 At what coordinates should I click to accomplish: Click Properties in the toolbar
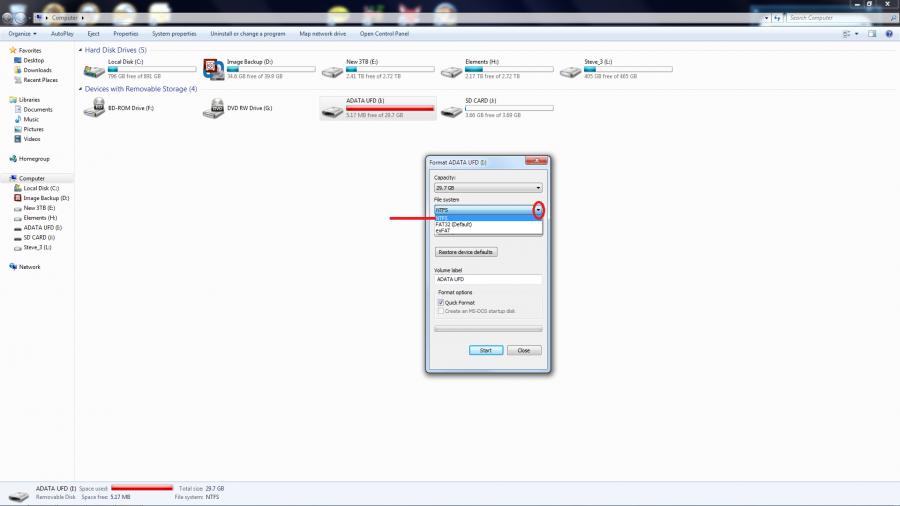click(x=126, y=34)
